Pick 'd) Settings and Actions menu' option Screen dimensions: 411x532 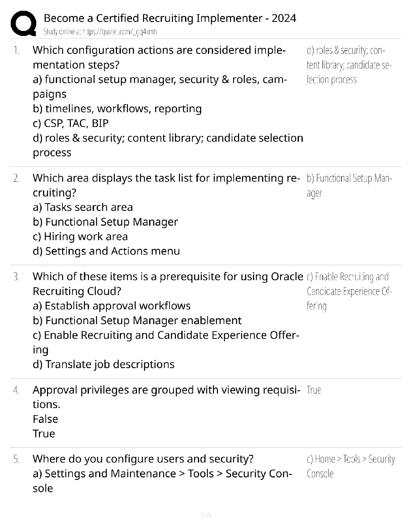point(106,251)
